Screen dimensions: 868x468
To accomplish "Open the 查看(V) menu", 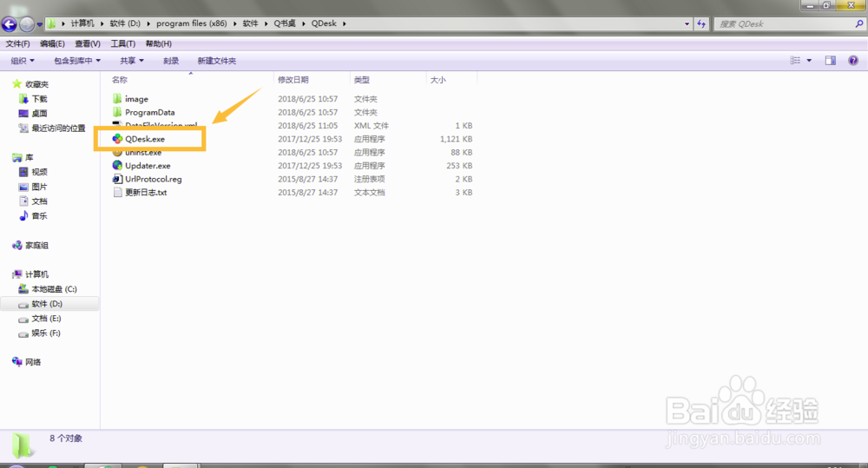I will pyautogui.click(x=88, y=43).
